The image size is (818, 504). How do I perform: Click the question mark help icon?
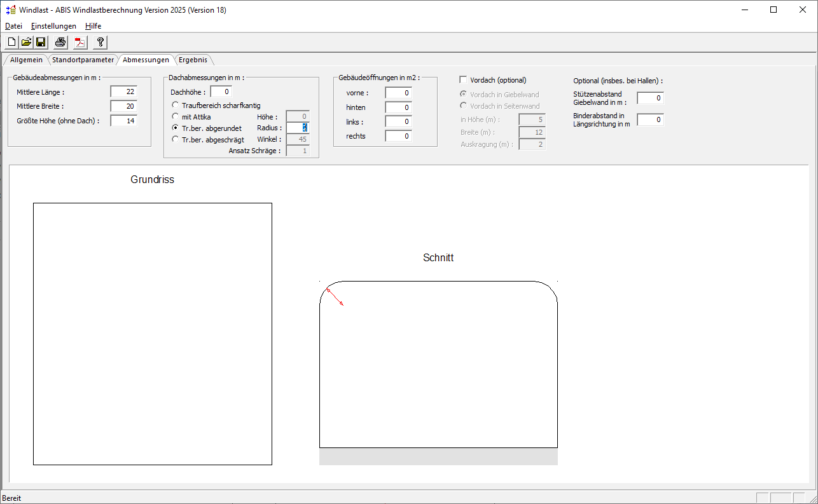coord(101,43)
